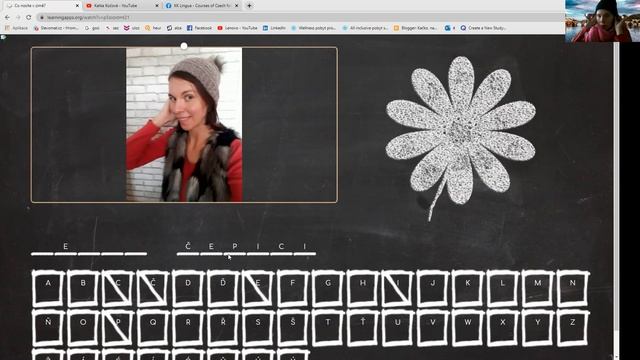The width and height of the screenshot is (640, 360).
Task: Close the 'Co nosíte v zimě?' tab
Action: point(77,6)
